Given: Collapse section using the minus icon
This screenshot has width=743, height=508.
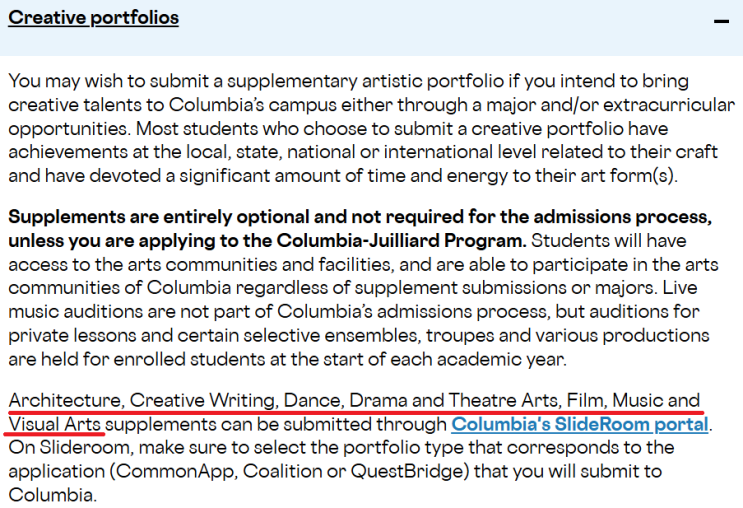Looking at the screenshot, I should [721, 20].
